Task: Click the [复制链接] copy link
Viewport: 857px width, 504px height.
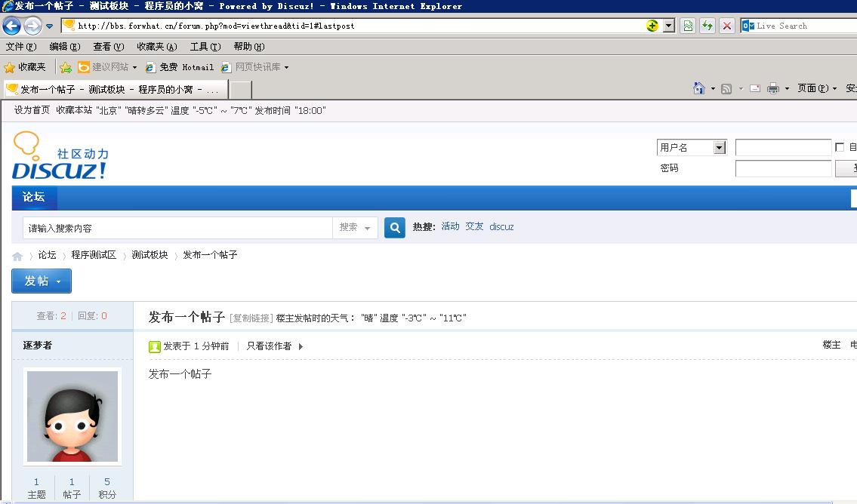Action: [251, 318]
